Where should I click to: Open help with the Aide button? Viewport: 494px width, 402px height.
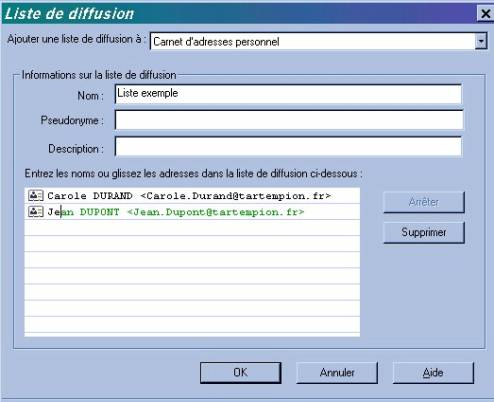pos(433,373)
